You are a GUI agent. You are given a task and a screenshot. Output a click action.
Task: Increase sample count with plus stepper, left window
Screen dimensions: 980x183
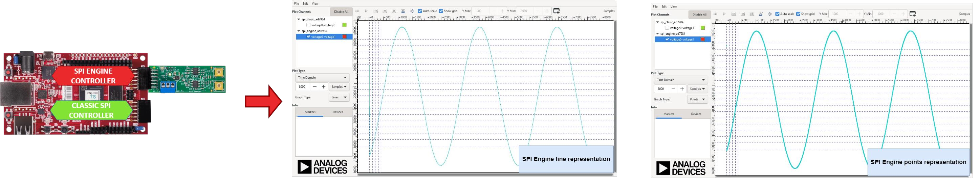coord(323,87)
